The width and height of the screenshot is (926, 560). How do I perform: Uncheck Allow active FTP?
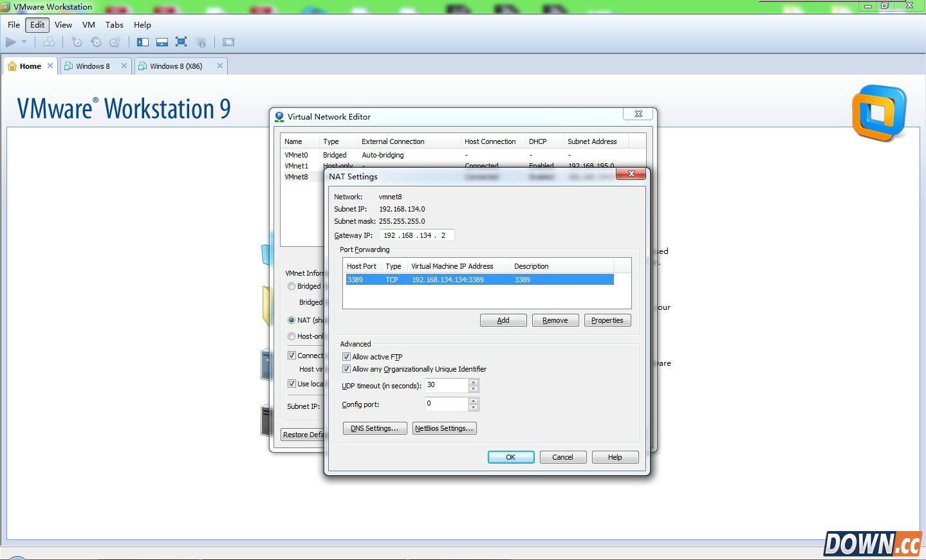[x=346, y=357]
